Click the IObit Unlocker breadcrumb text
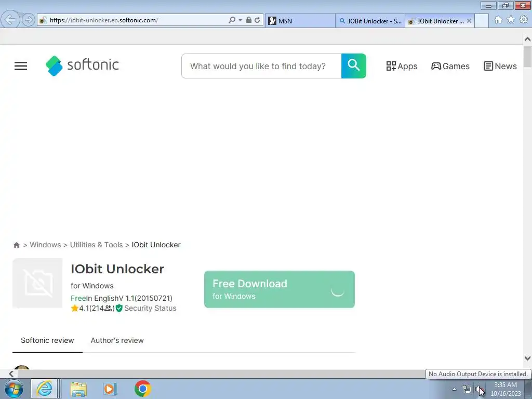Viewport: 532px width, 399px height. tap(156, 245)
